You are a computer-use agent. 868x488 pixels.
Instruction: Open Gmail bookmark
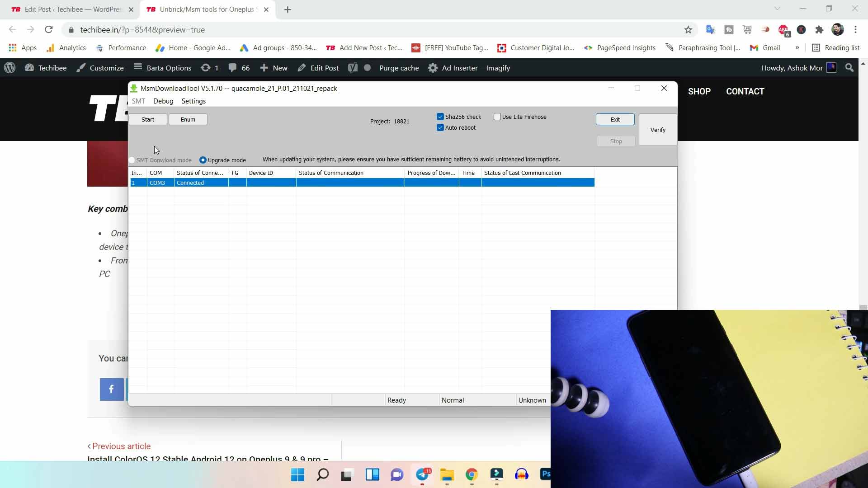[765, 48]
